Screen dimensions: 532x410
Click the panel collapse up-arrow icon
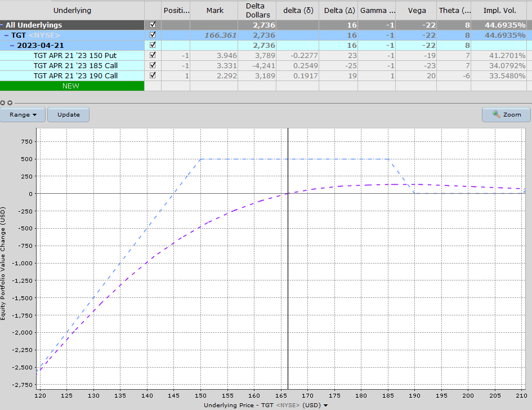coord(3,103)
